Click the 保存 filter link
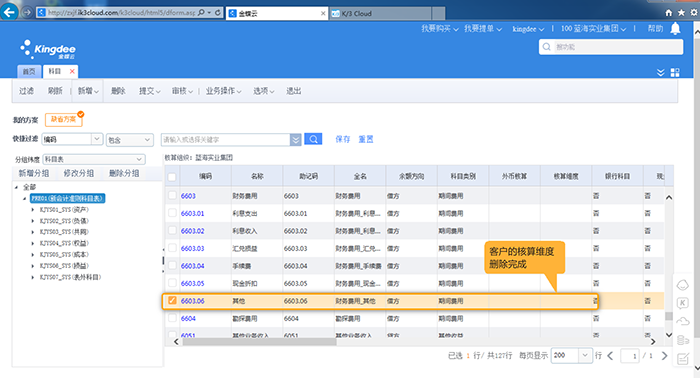 pos(342,139)
